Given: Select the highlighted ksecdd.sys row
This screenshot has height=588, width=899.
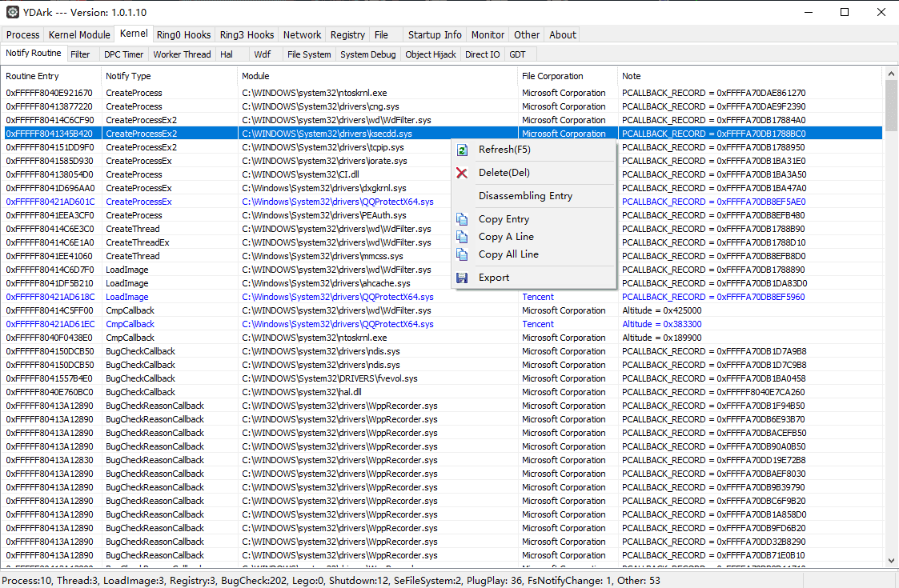Looking at the screenshot, I should 441,134.
